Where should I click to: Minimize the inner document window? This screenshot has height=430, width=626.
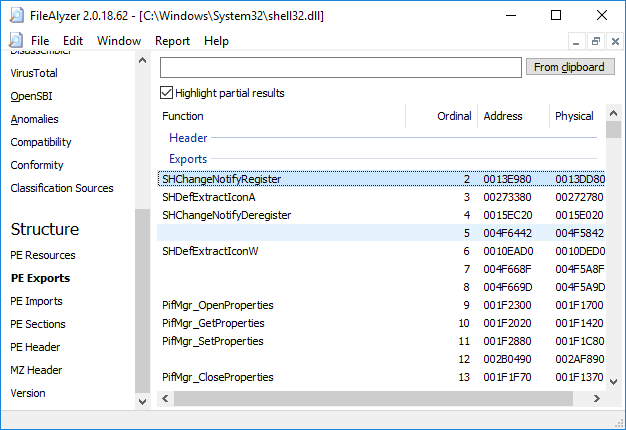point(576,41)
